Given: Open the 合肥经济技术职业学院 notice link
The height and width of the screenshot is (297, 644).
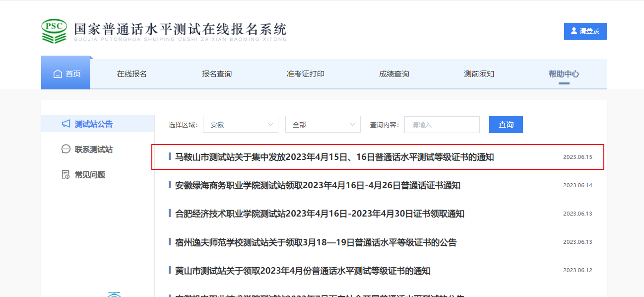Looking at the screenshot, I should pos(320,214).
